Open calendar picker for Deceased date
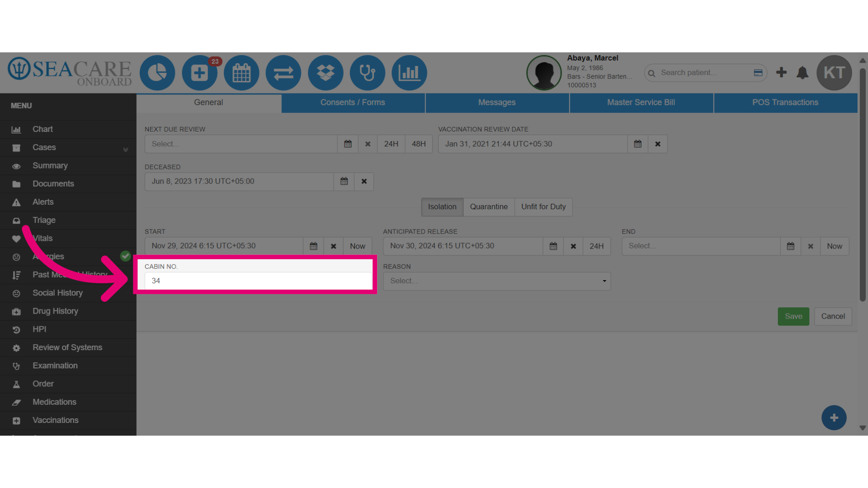This screenshot has width=868, height=488. click(x=344, y=181)
